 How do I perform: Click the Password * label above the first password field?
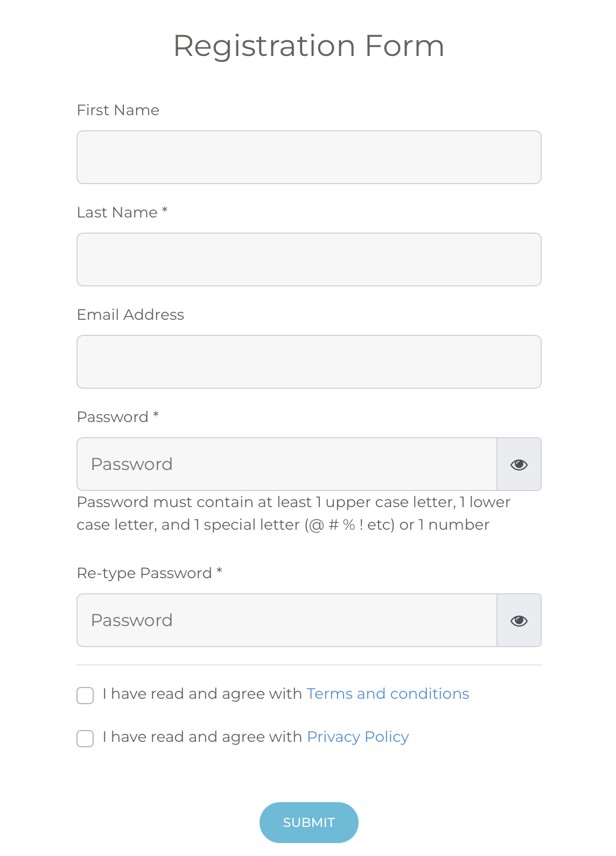point(118,417)
